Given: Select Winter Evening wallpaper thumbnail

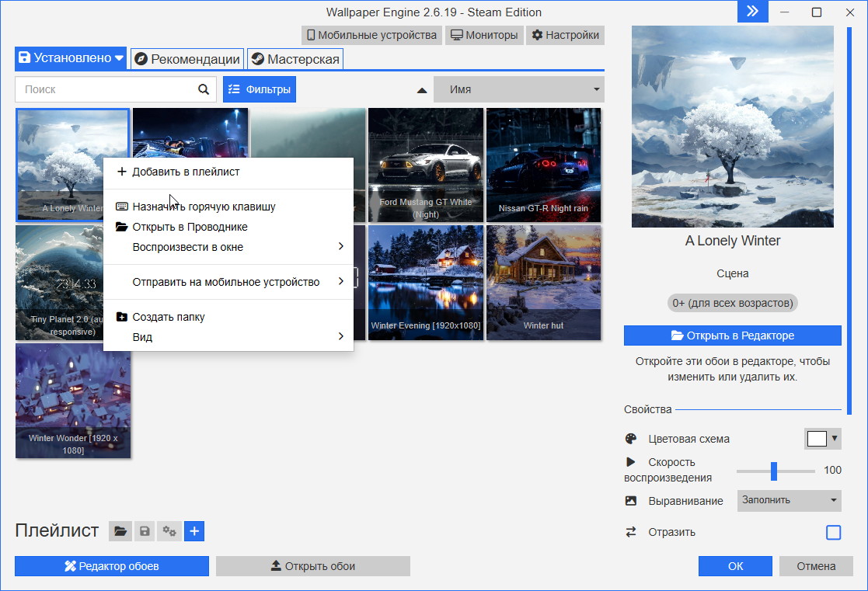Looking at the screenshot, I should (x=426, y=282).
